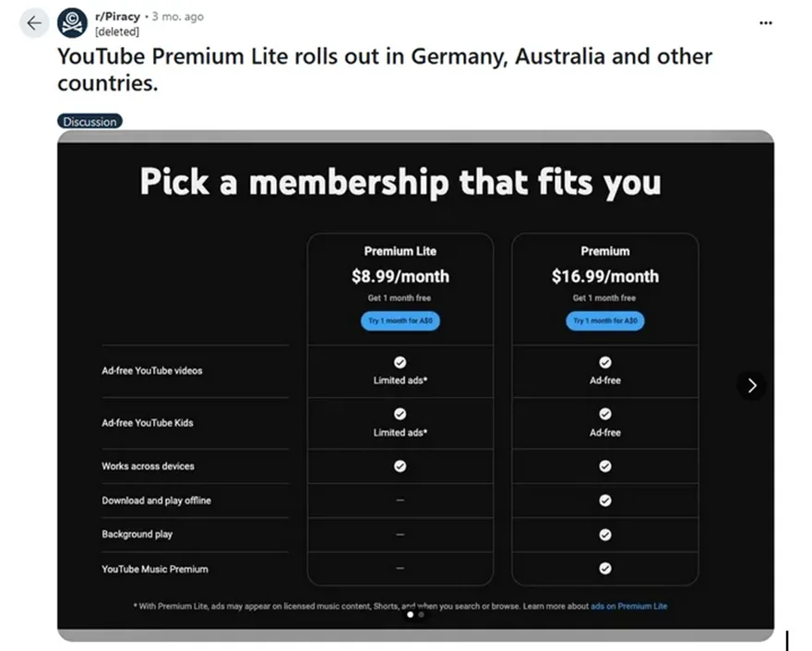Click the YouTube Music Premium checkmark under Premium
The image size is (812, 651).
604,568
